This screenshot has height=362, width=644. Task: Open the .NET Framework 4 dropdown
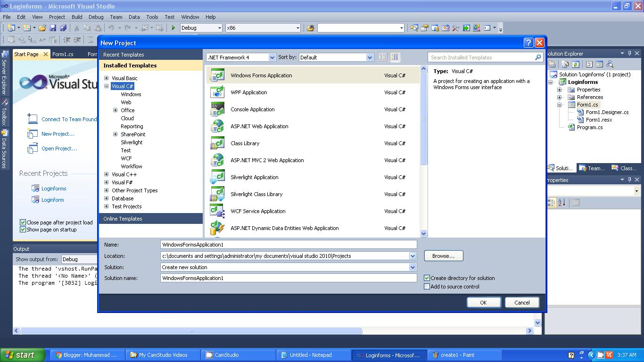coord(272,57)
